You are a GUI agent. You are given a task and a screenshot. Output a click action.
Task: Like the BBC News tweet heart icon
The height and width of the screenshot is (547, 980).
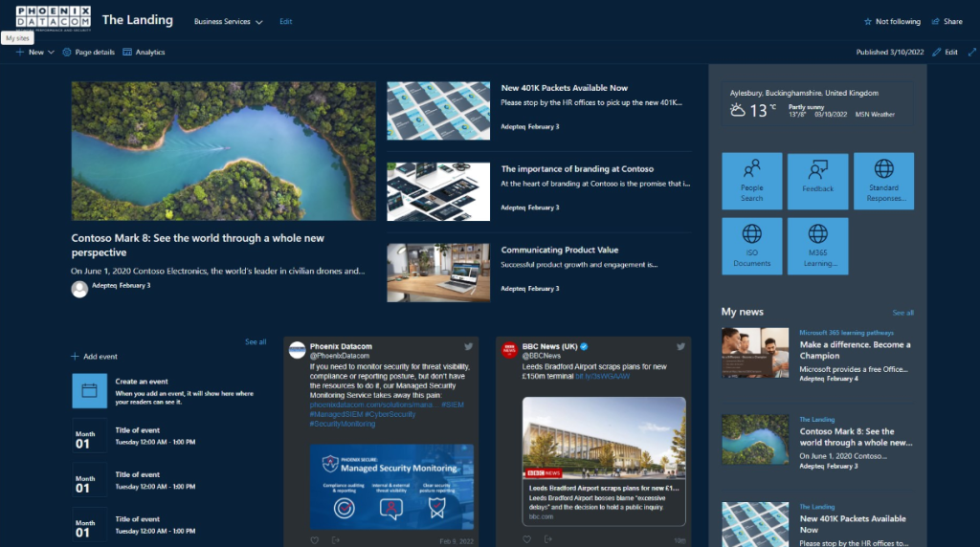coord(527,539)
